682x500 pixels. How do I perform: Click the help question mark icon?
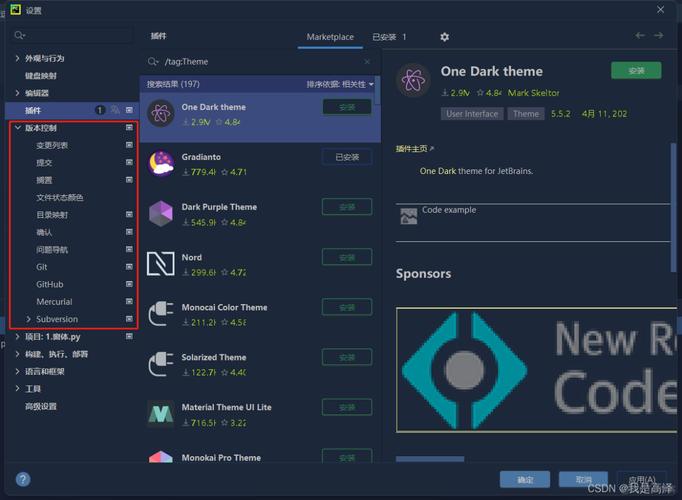click(23, 480)
